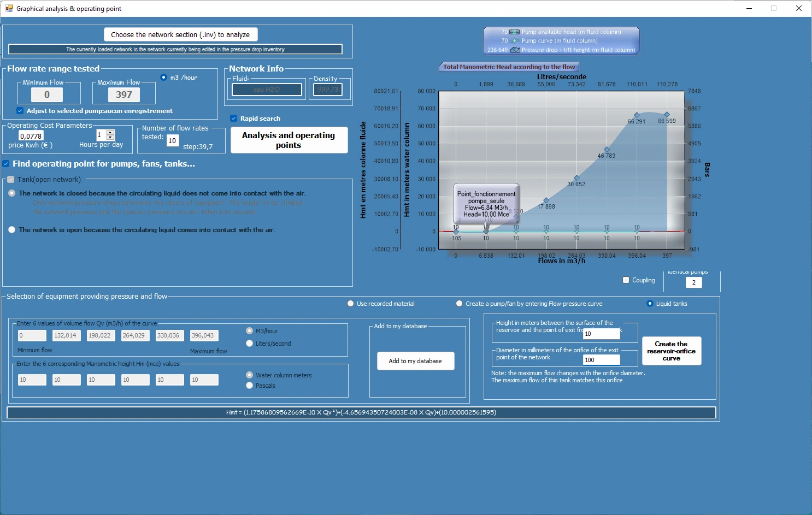Enable the Coupling checkbox
This screenshot has width=812, height=515.
[x=626, y=280]
